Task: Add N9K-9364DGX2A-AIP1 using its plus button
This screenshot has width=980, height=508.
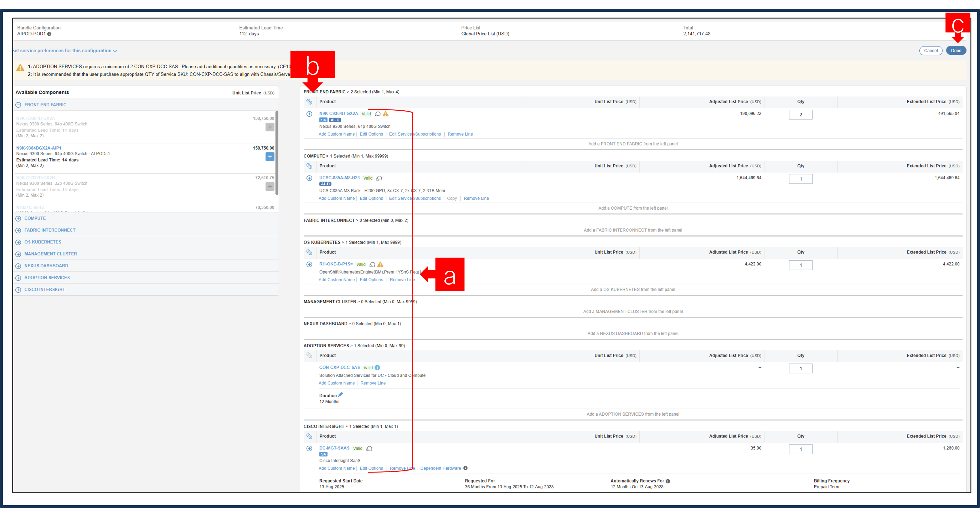Action: 270,157
